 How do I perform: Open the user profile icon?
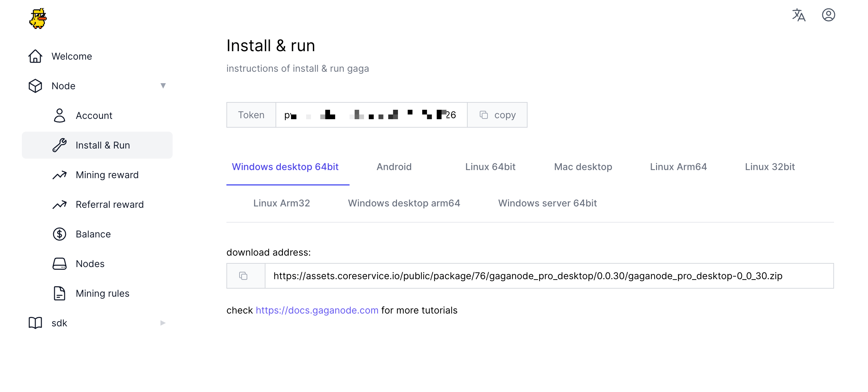(828, 15)
